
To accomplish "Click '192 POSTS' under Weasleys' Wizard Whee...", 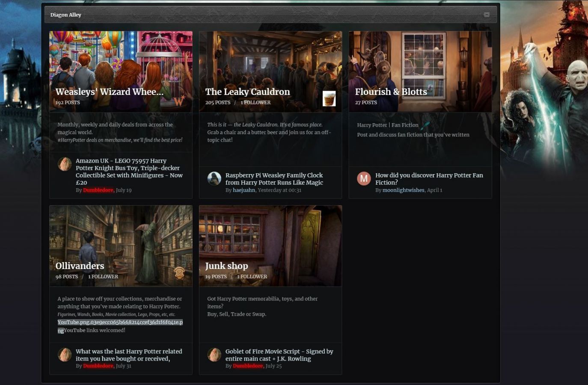I will point(68,102).
